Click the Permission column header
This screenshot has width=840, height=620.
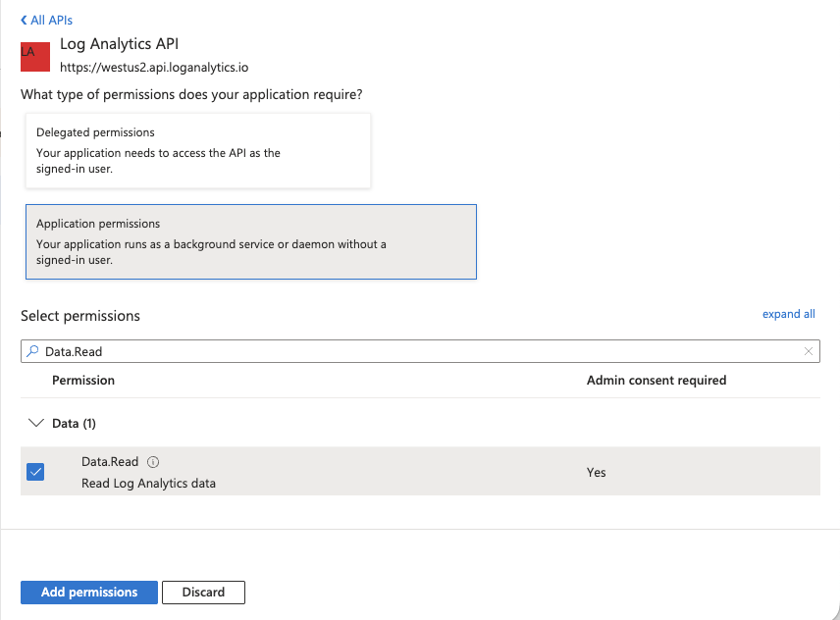pos(83,380)
